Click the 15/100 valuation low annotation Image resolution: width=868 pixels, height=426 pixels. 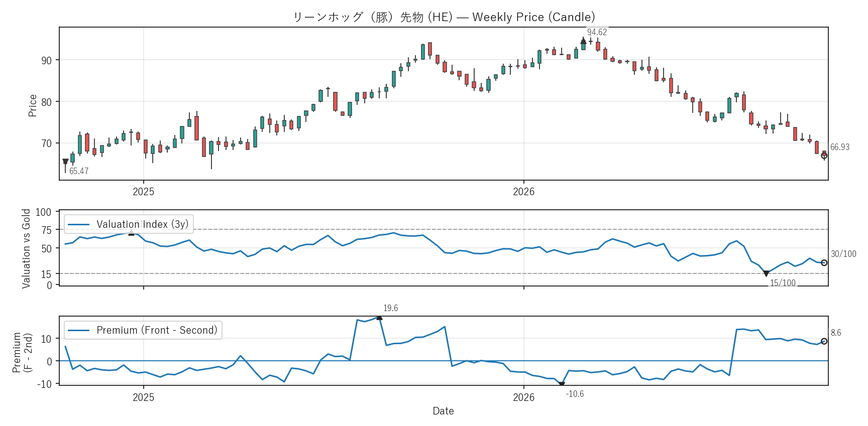[783, 283]
